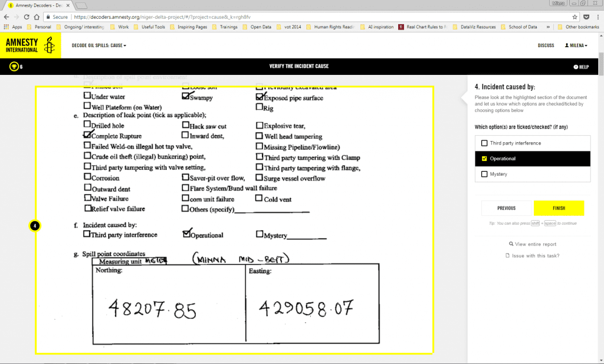The width and height of the screenshot is (604, 364).
Task: Open the Open Data bookmarks folder
Action: (x=257, y=27)
